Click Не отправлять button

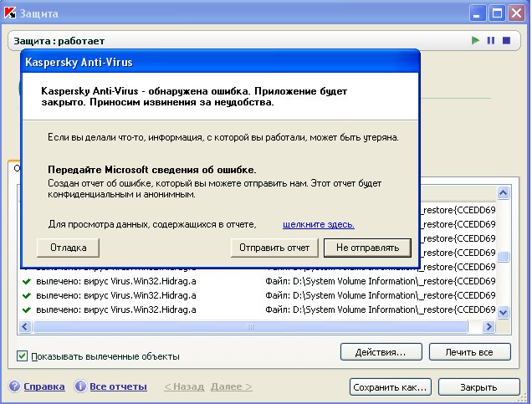point(367,248)
